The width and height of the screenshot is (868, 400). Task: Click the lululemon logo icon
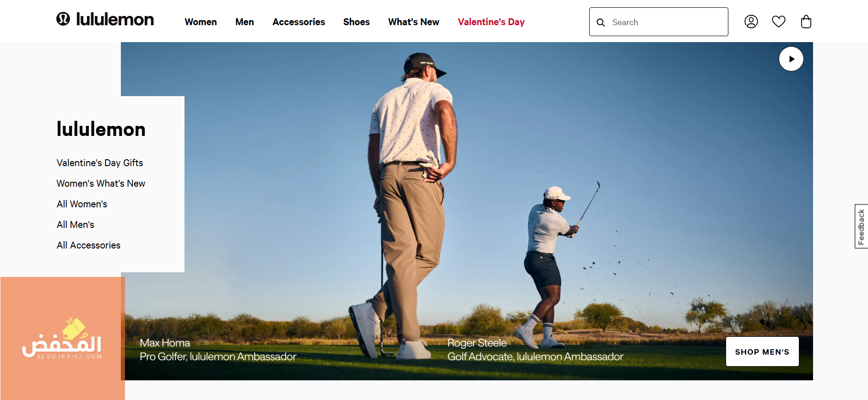[x=63, y=19]
